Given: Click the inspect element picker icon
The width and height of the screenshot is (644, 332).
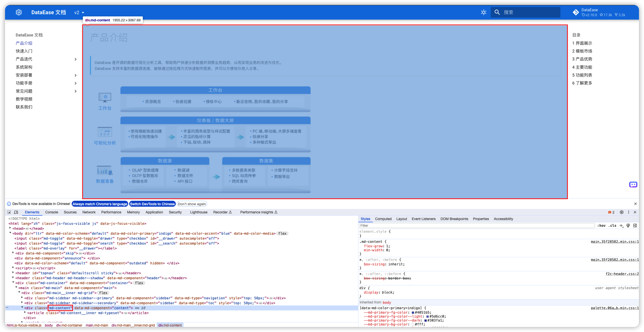Looking at the screenshot, I should pyautogui.click(x=9, y=212).
